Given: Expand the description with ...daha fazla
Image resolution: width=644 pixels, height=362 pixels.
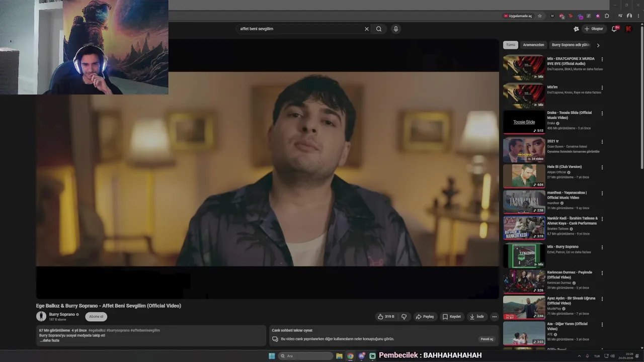Looking at the screenshot, I should (x=50, y=340).
